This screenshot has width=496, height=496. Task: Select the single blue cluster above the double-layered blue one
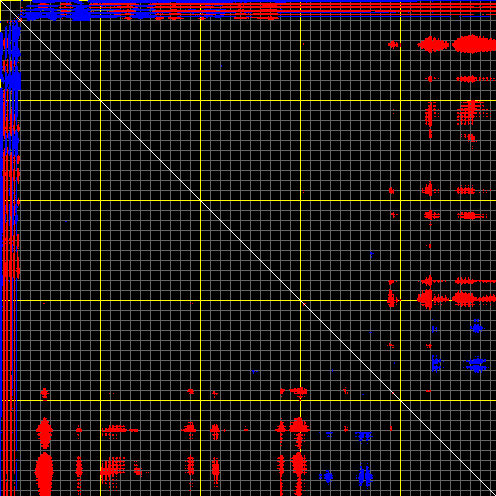(x=477, y=328)
